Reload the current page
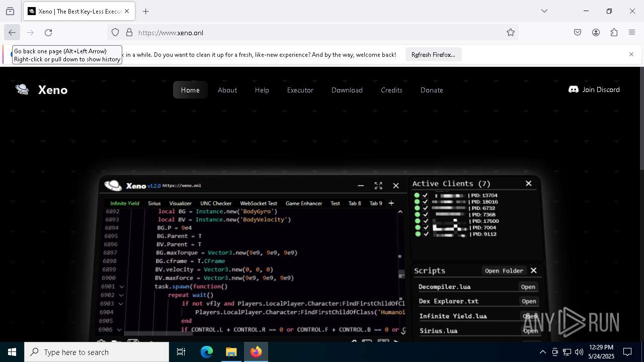 (x=48, y=33)
